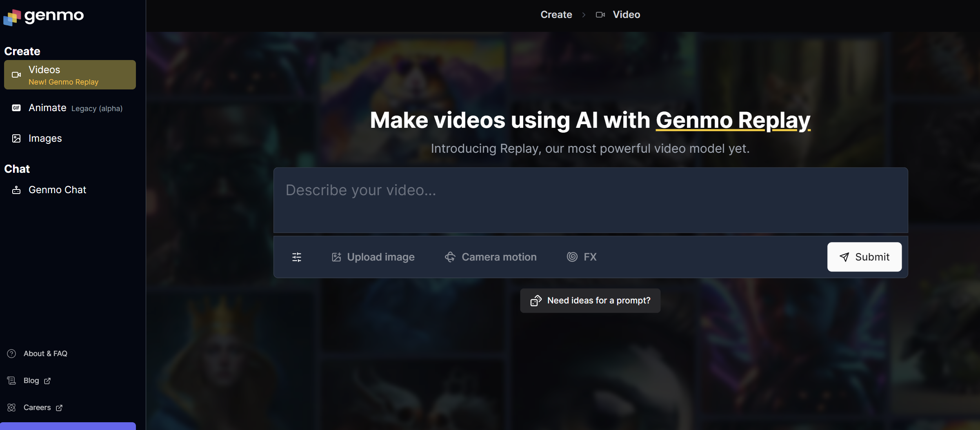Open Animate Legacy (alpha) page

(x=70, y=108)
